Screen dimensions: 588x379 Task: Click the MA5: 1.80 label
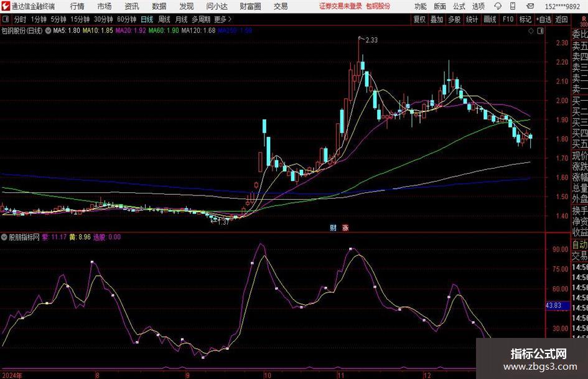(67, 30)
